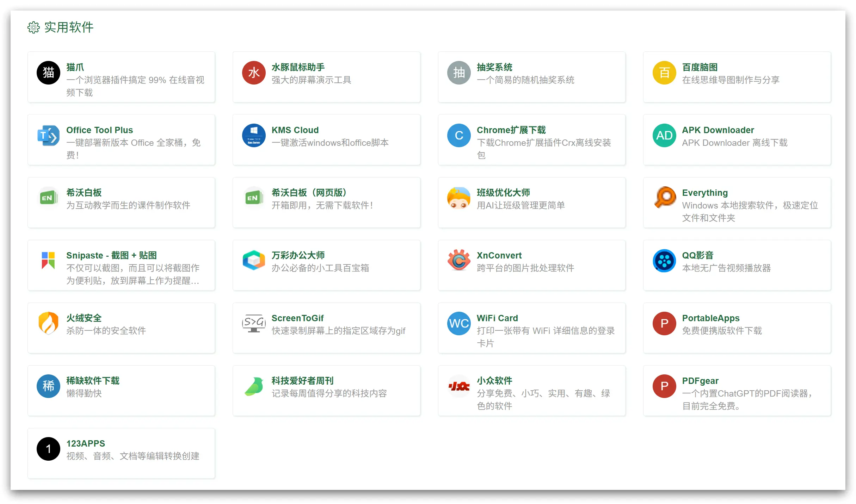Image resolution: width=856 pixels, height=504 pixels.
Task: Click the 稀缺软件下载 blue icon
Action: point(48,386)
